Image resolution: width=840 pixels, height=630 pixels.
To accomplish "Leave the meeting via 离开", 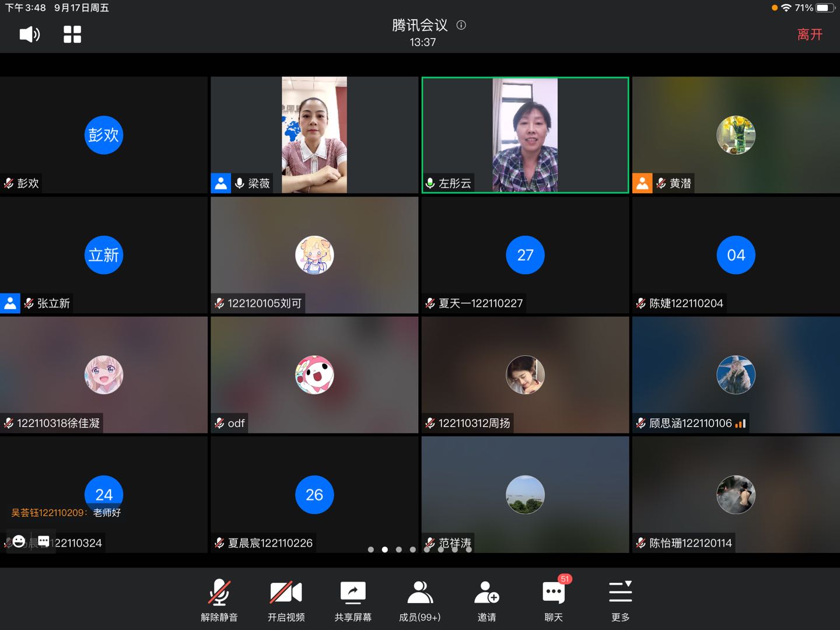I will (810, 34).
